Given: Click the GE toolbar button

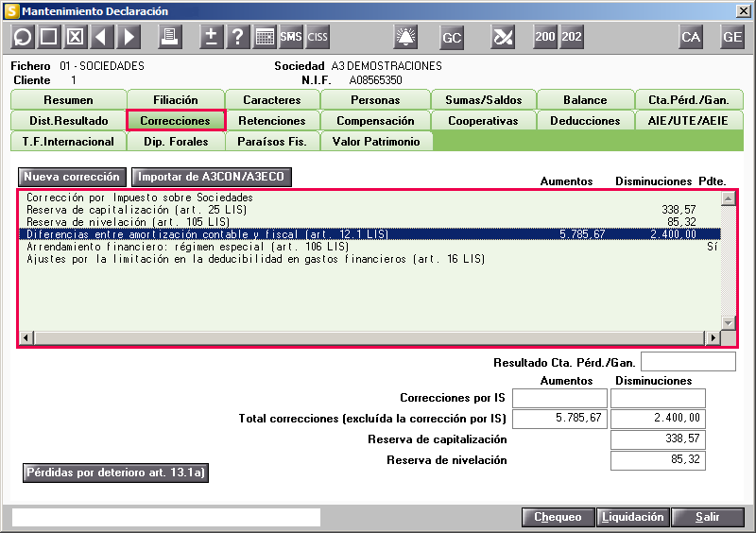Looking at the screenshot, I should tap(731, 37).
